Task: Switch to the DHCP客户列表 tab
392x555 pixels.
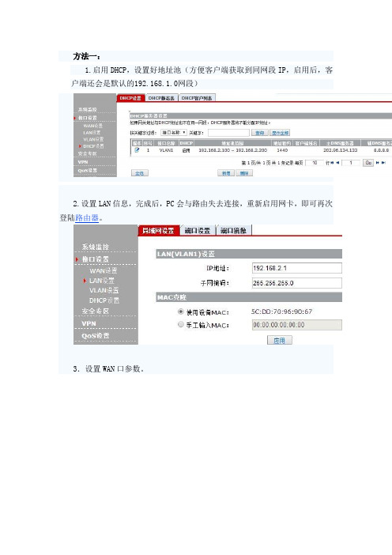Action: 197,98
